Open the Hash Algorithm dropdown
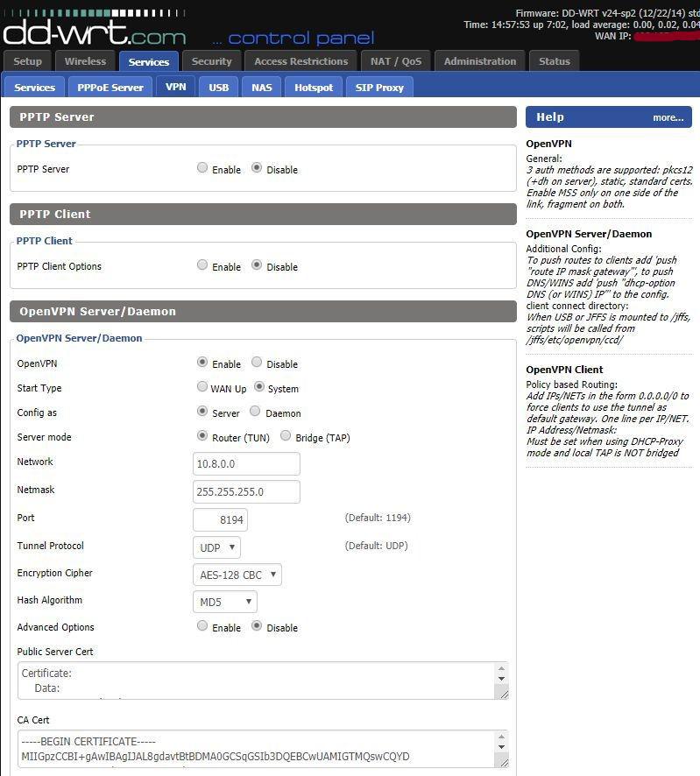The height and width of the screenshot is (776, 700). [225, 602]
